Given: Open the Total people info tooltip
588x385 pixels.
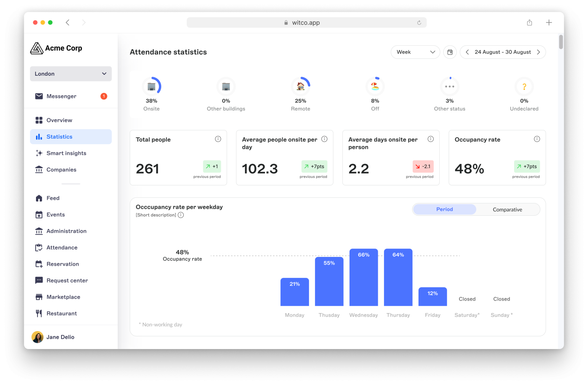Looking at the screenshot, I should (218, 139).
